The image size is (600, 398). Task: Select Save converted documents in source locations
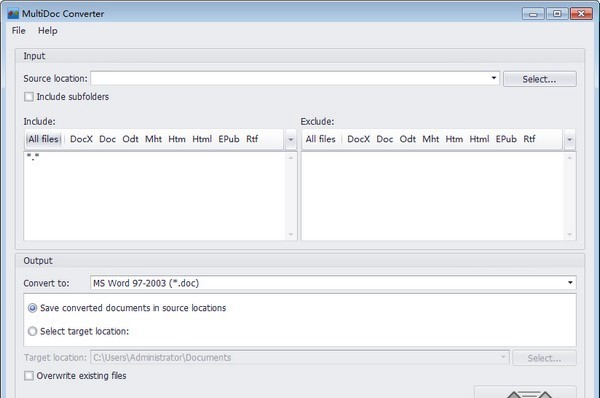click(x=33, y=308)
